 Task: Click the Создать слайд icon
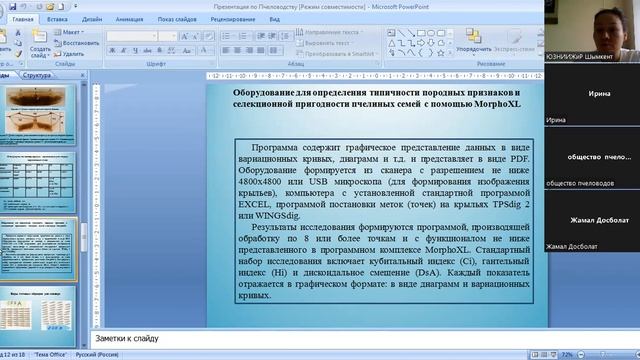40,37
